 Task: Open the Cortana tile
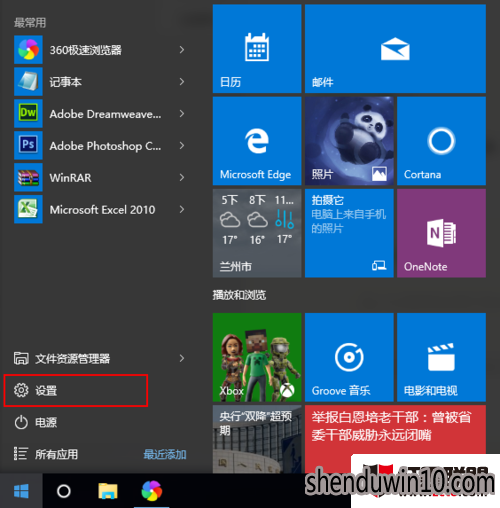pyautogui.click(x=441, y=141)
